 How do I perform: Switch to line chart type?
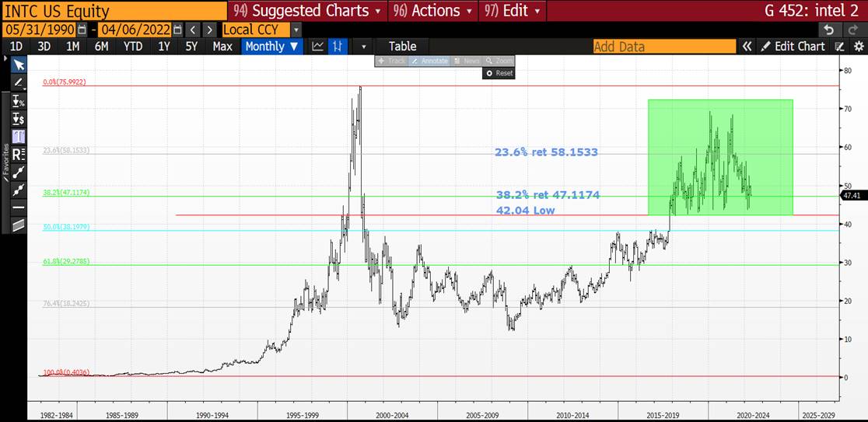(318, 47)
